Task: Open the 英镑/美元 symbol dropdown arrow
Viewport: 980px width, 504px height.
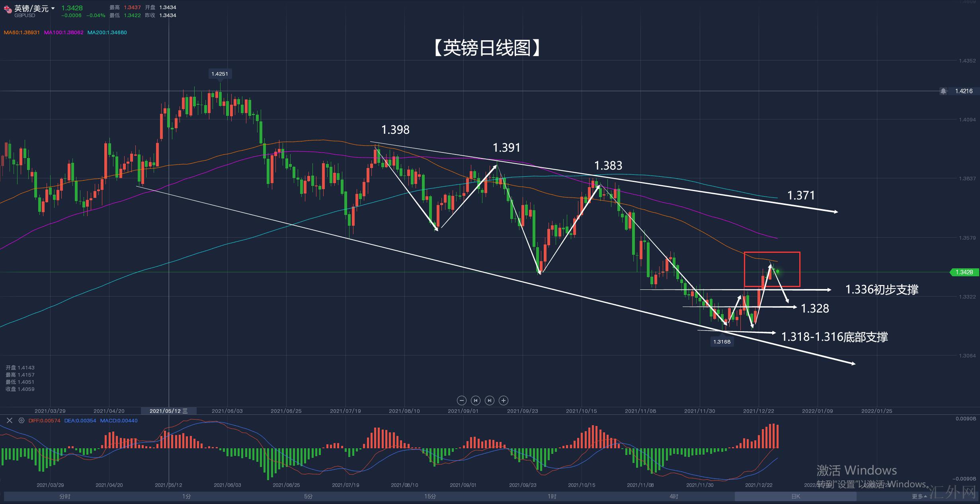Action: point(53,8)
